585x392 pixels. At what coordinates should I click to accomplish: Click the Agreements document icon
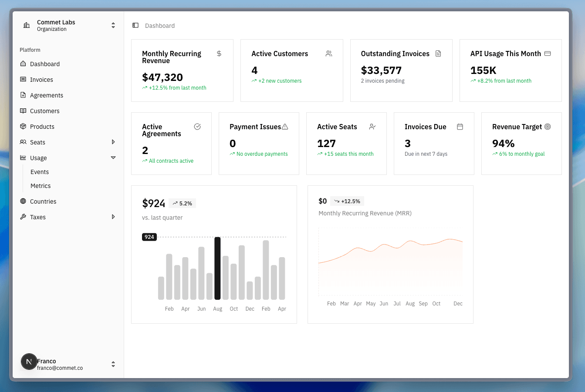click(x=24, y=95)
